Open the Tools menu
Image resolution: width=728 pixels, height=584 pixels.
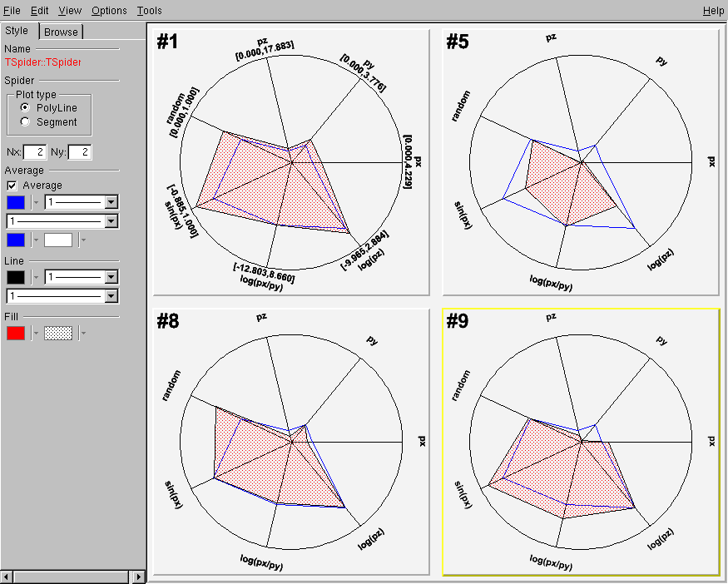[x=150, y=10]
